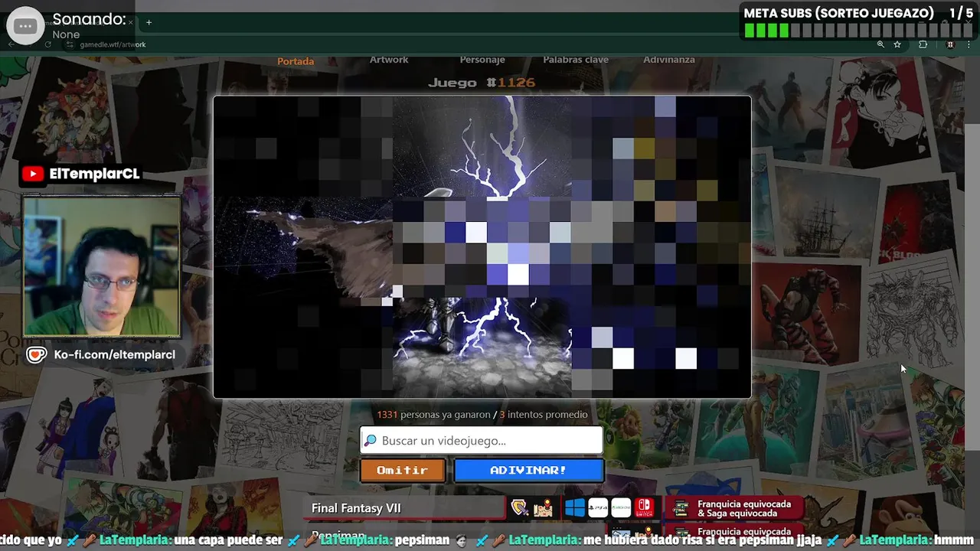Click the Ko-fi cup icon
The image size is (980, 551).
(x=36, y=354)
